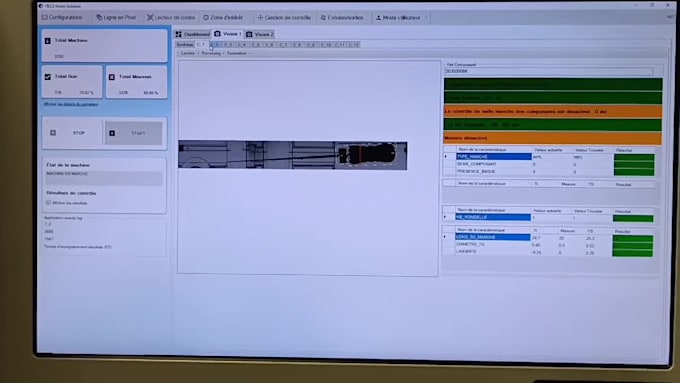Click the Mode utilisateur person icon

378,18
